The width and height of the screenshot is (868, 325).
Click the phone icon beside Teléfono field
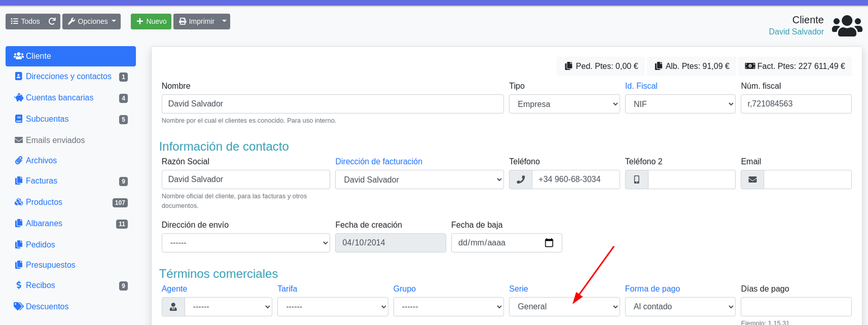coord(521,180)
